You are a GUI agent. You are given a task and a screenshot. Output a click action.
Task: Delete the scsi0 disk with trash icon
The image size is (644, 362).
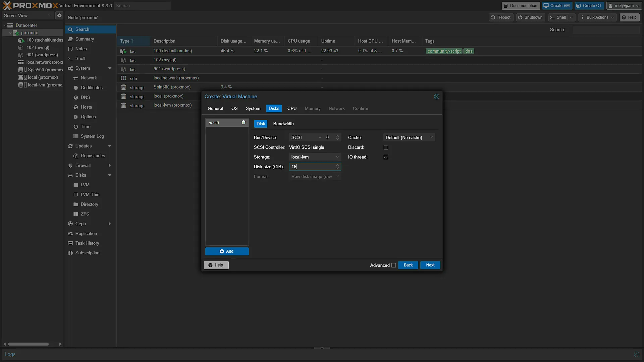[244, 123]
